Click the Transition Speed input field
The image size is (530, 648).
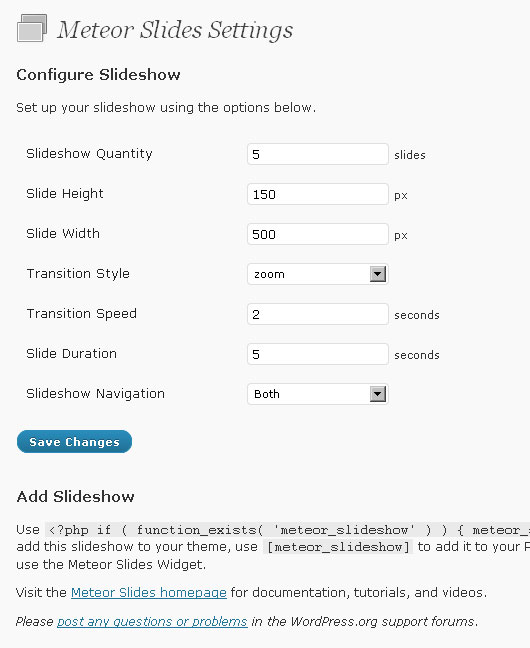pos(318,314)
